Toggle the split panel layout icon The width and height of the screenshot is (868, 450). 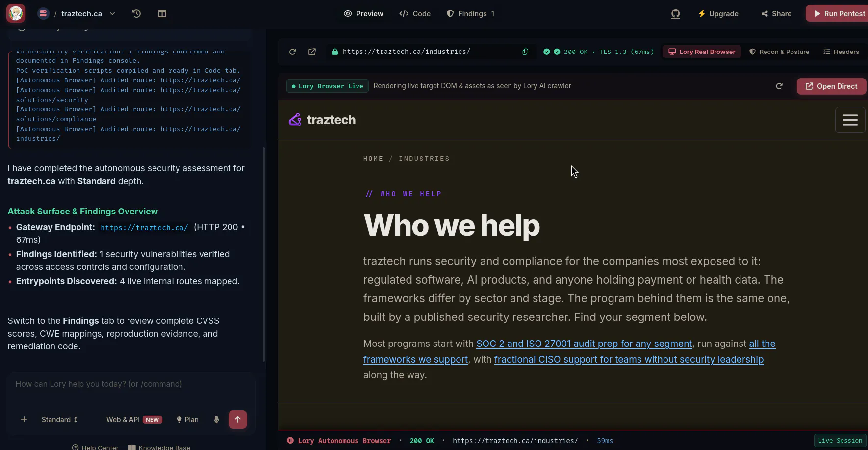point(162,13)
